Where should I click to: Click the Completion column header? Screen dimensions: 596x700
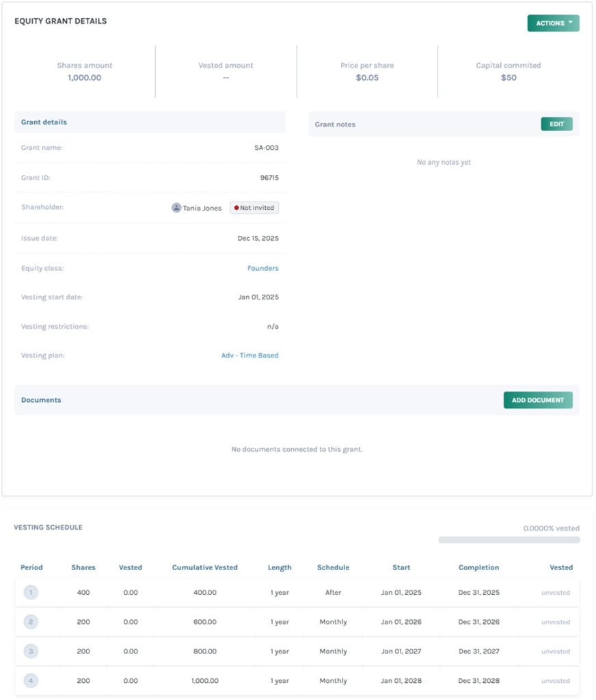click(x=478, y=567)
